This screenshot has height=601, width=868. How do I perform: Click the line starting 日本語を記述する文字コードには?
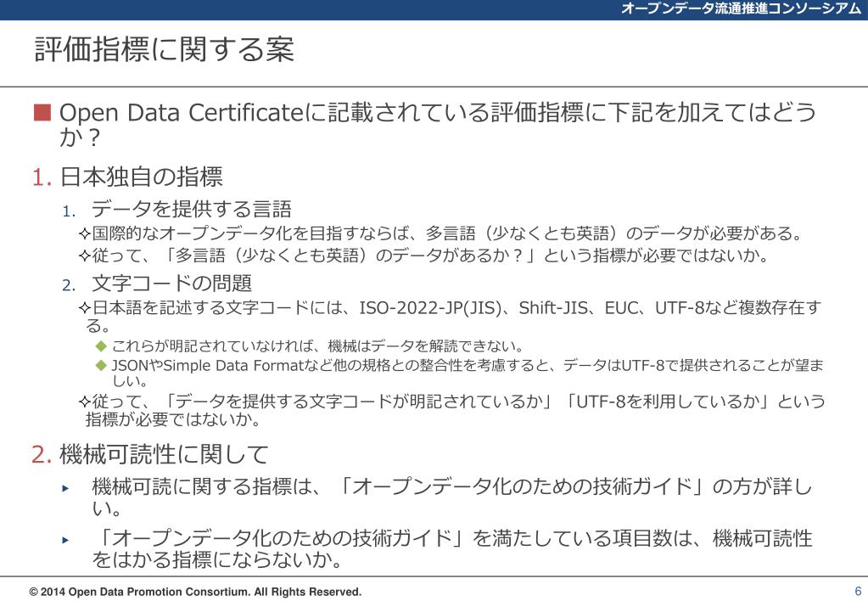point(450,316)
